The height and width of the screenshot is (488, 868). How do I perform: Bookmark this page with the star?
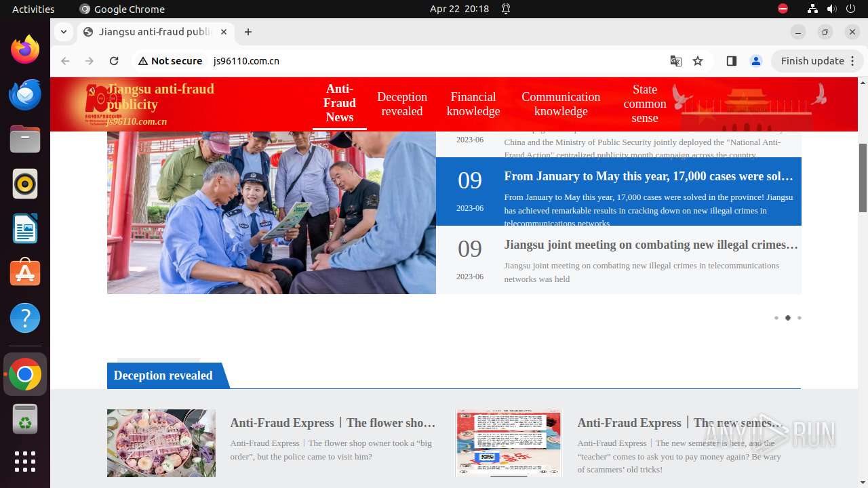[698, 61]
